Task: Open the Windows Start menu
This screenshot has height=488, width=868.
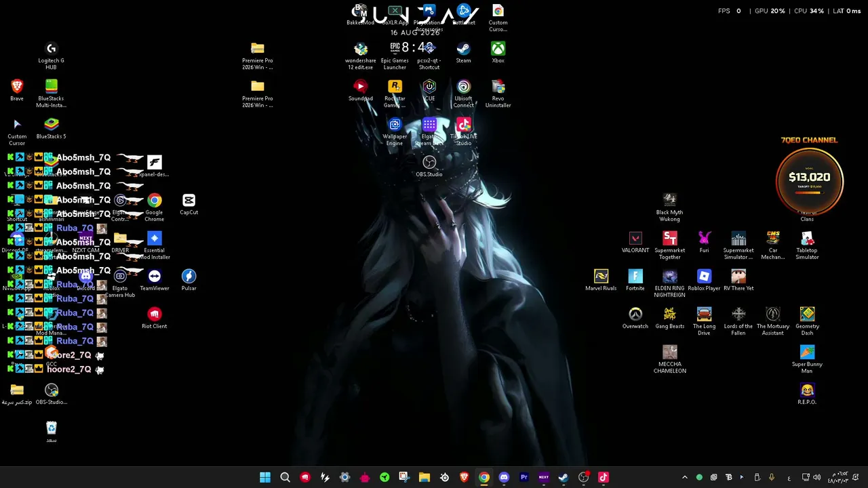Action: tap(265, 477)
